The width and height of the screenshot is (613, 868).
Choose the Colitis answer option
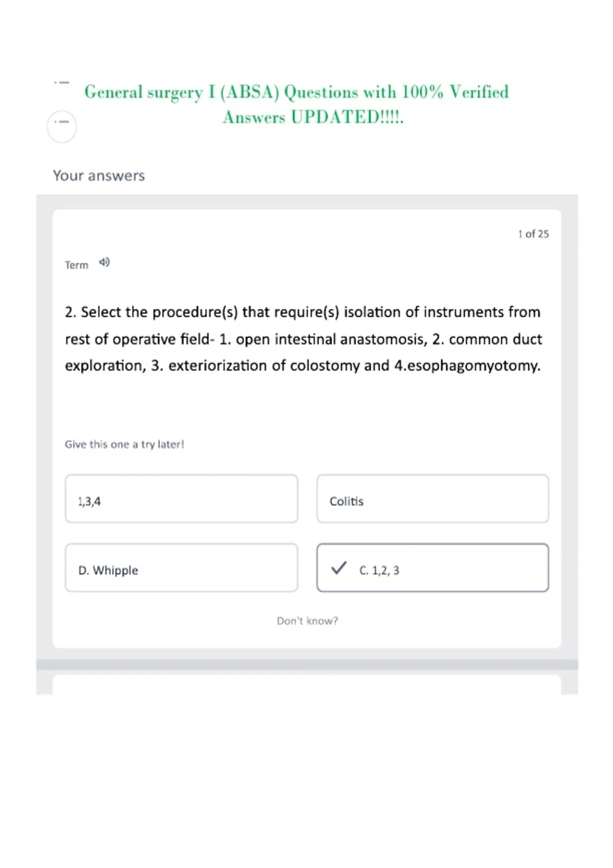(433, 499)
